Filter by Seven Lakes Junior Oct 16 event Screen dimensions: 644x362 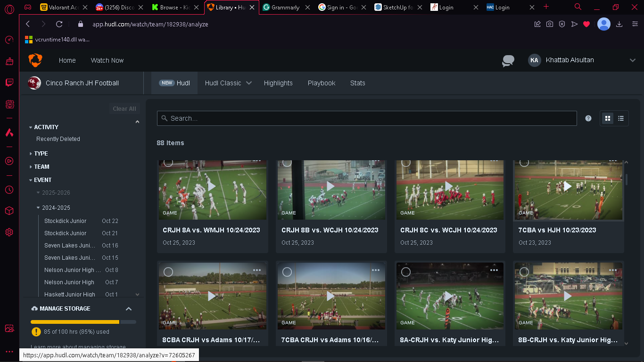click(x=81, y=246)
